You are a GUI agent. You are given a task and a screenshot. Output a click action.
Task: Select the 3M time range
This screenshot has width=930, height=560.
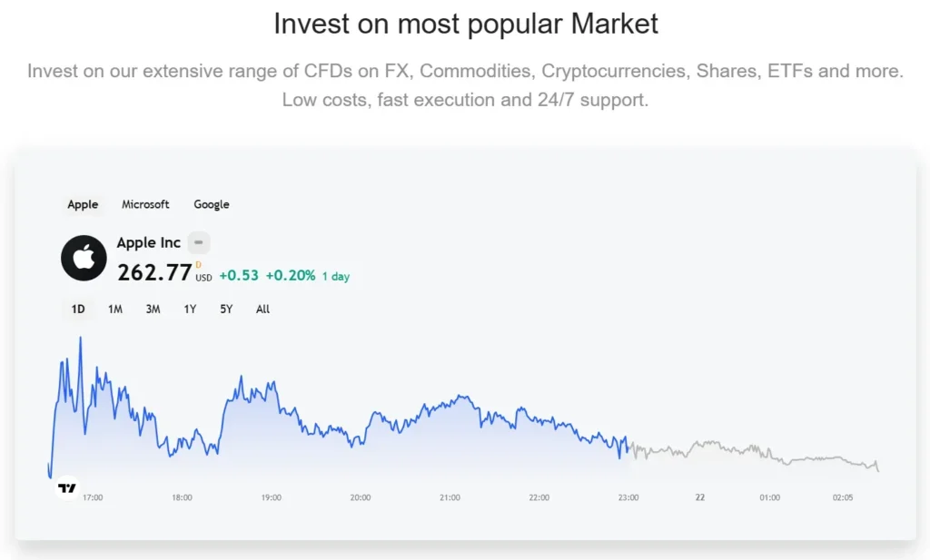(153, 309)
